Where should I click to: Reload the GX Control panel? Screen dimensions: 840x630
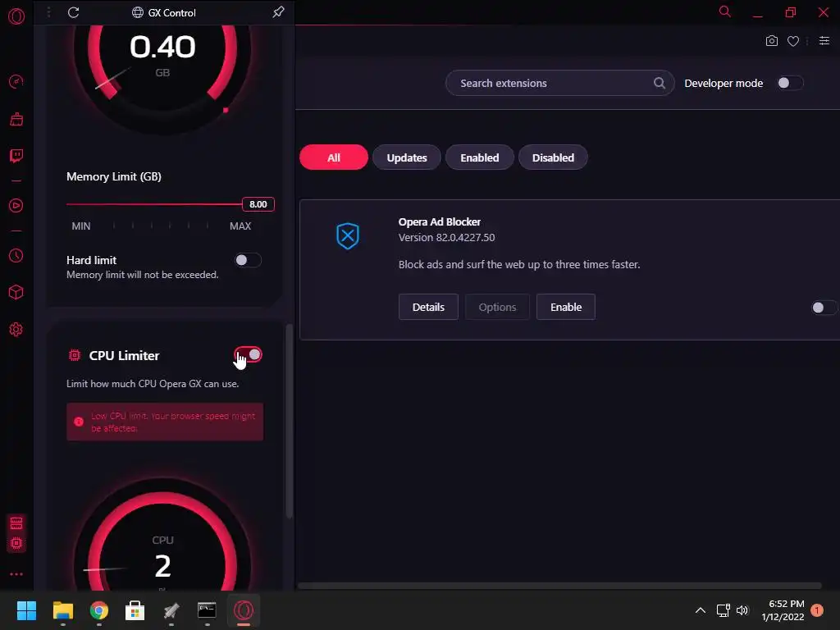[73, 12]
